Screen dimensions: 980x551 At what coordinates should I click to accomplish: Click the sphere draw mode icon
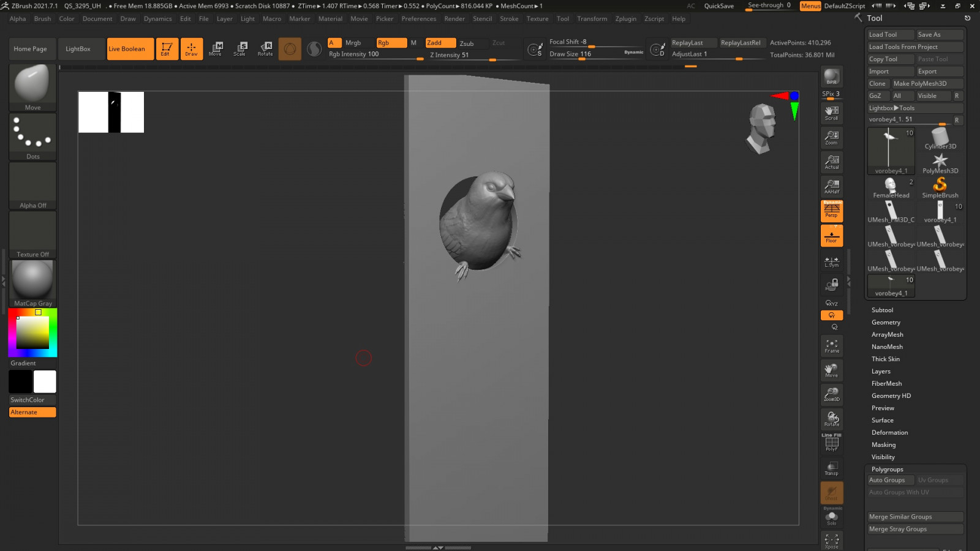pyautogui.click(x=290, y=49)
